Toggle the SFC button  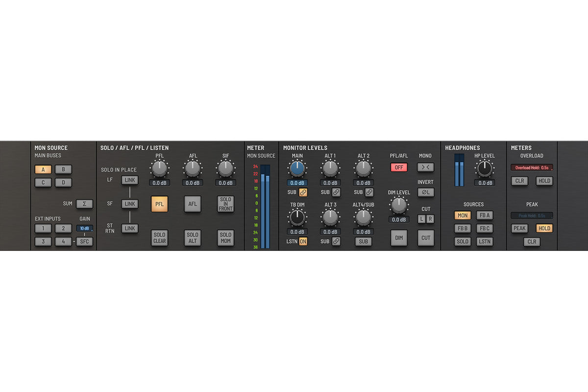click(84, 242)
